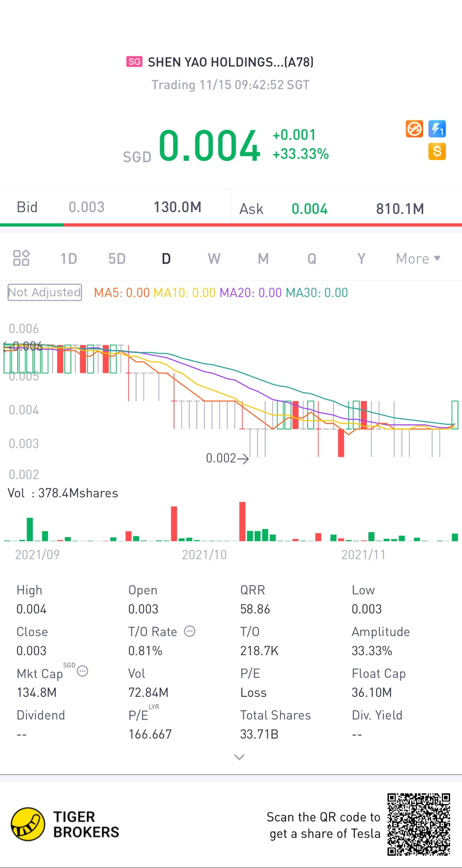Click the tallest red volume bar

[242, 521]
